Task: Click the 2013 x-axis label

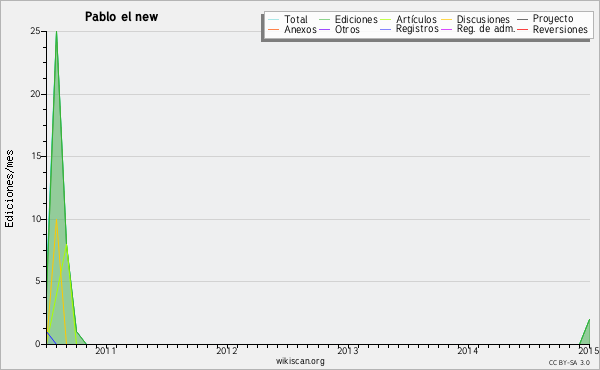Action: tap(347, 350)
